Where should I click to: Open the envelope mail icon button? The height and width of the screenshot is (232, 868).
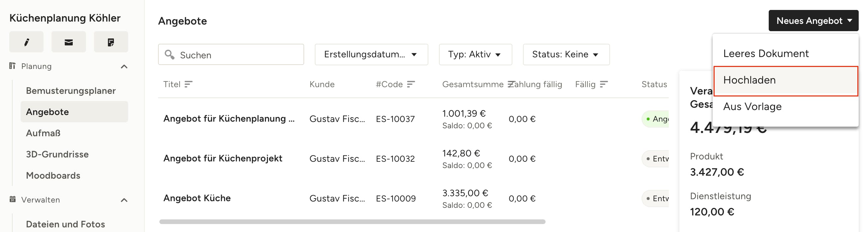[x=69, y=42]
